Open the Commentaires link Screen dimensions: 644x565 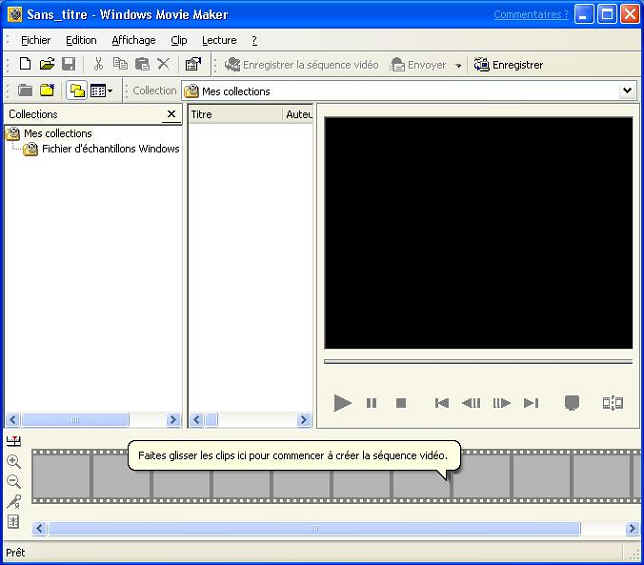[x=531, y=14]
